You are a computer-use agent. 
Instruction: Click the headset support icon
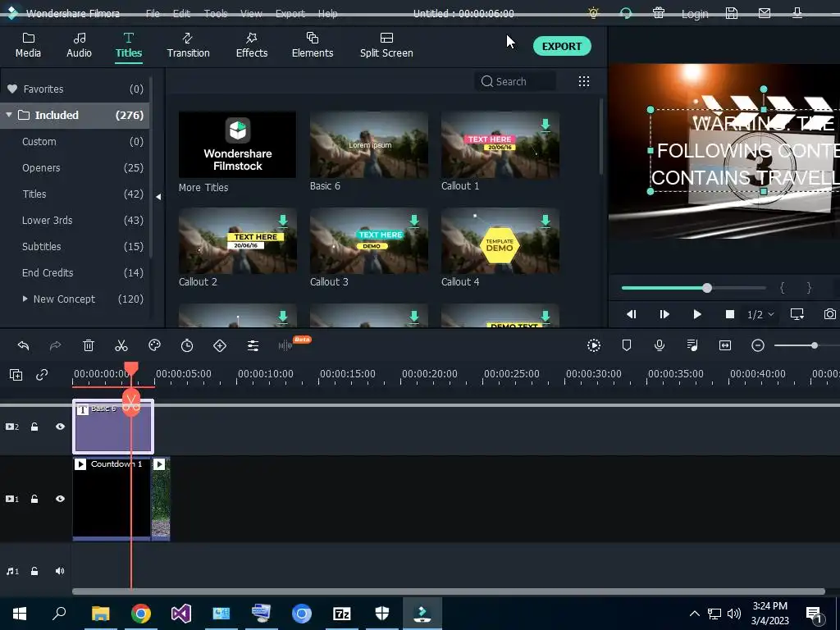tap(626, 13)
